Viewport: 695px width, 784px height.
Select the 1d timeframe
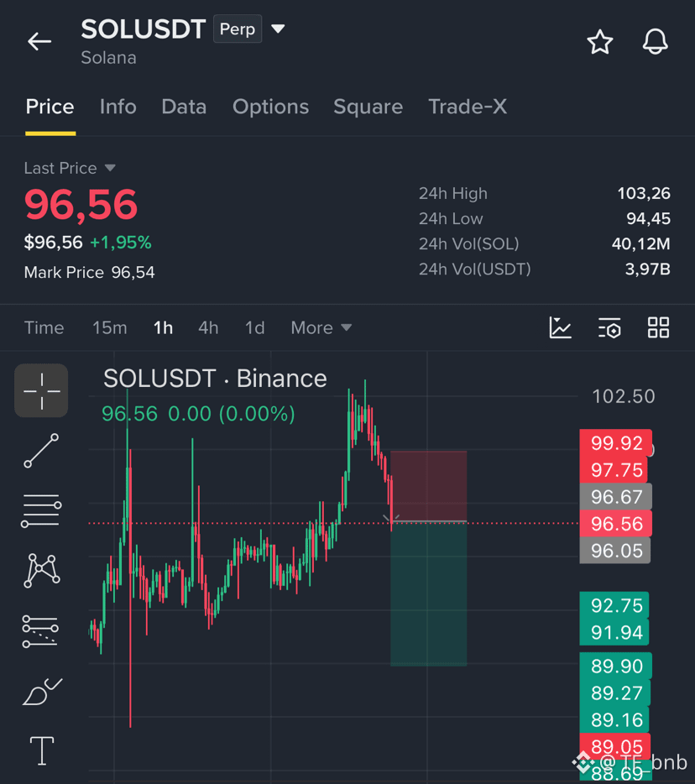pos(254,328)
